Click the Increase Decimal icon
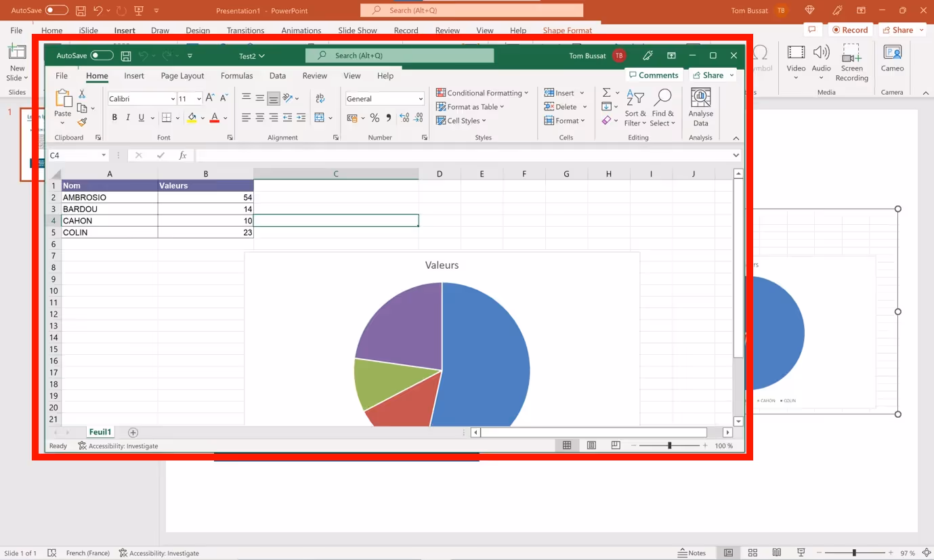Image resolution: width=934 pixels, height=560 pixels. 404,118
